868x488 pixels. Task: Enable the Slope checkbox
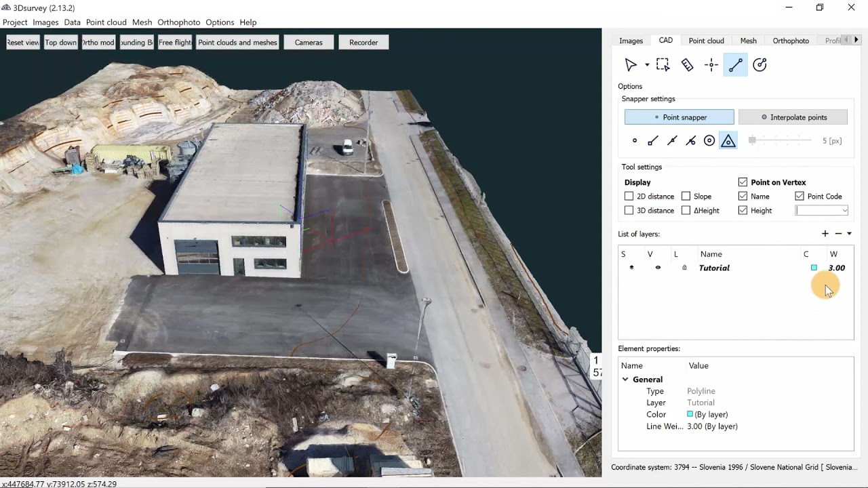point(686,197)
